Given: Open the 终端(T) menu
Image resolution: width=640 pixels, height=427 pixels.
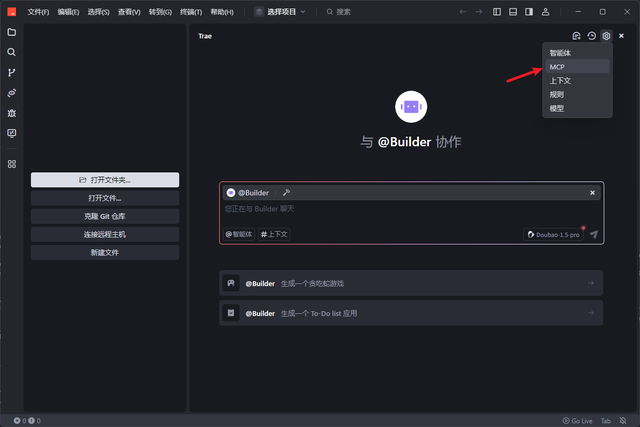Looking at the screenshot, I should 191,12.
